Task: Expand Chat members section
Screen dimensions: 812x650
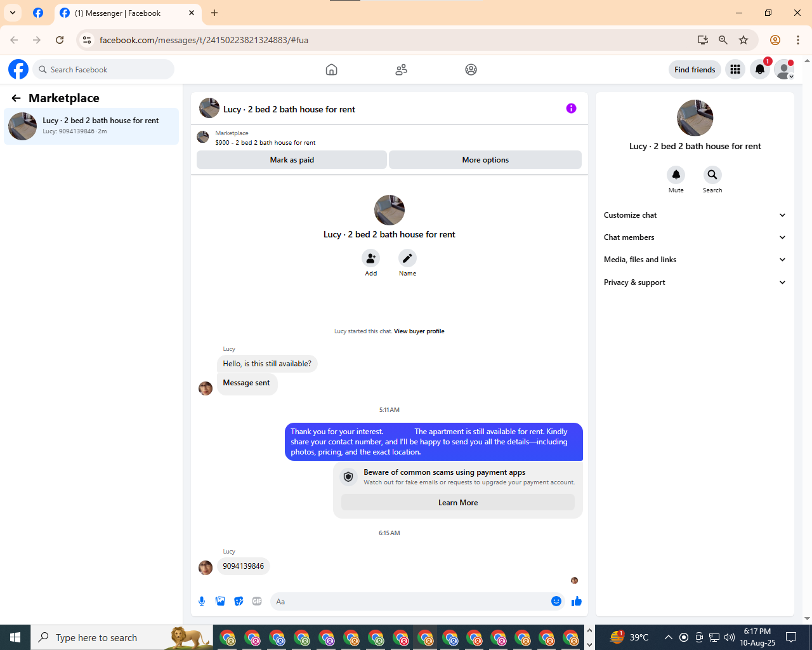Action: 695,237
